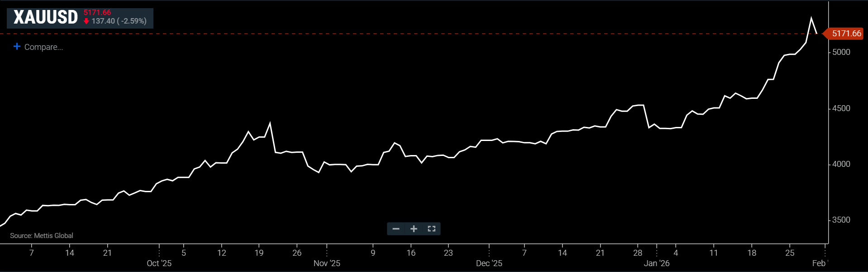Click the blue plus icon beside Compare

pos(17,47)
